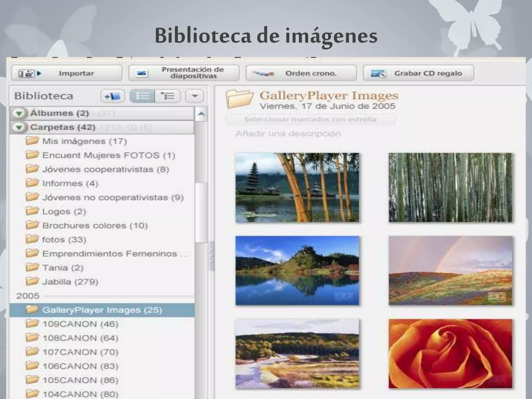The width and height of the screenshot is (532, 399).
Task: Start Presentación de diapositivas
Action: pyautogui.click(x=184, y=73)
